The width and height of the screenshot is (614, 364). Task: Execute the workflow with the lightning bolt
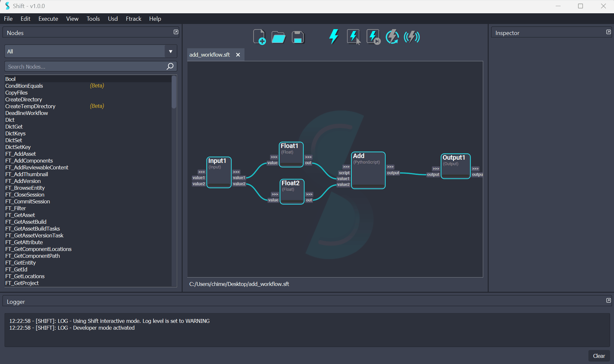334,37
